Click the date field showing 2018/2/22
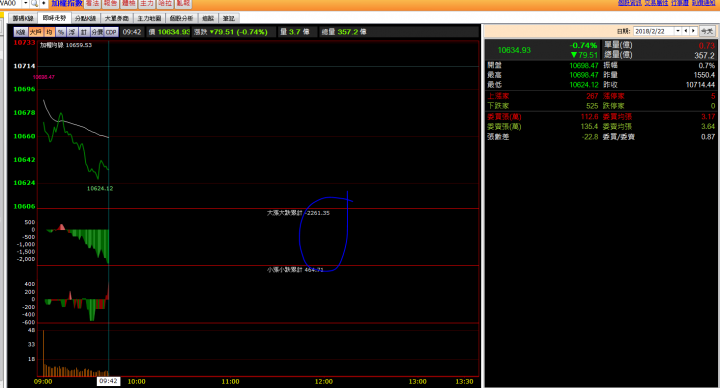Image resolution: width=720 pixels, height=388 pixels. point(654,31)
